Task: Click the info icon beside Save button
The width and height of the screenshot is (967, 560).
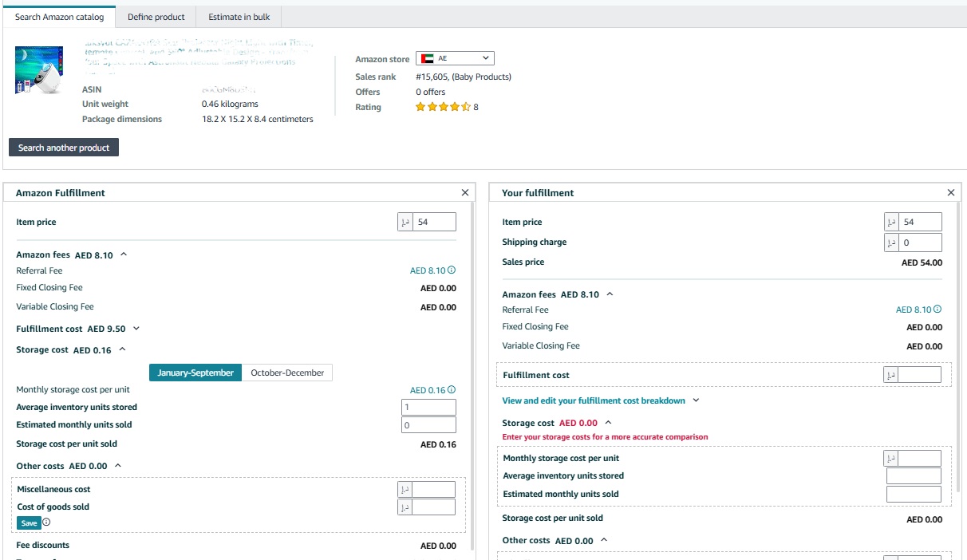Action: pyautogui.click(x=46, y=523)
